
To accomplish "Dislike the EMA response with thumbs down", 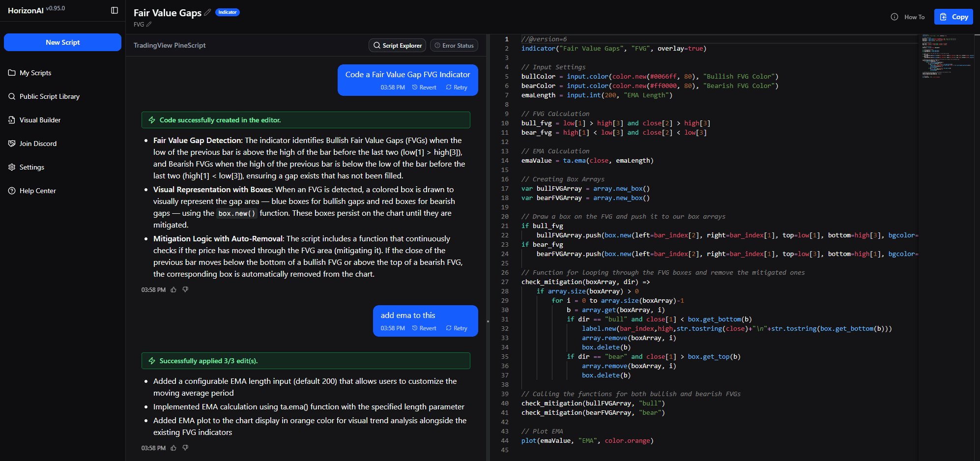I will coord(185,448).
